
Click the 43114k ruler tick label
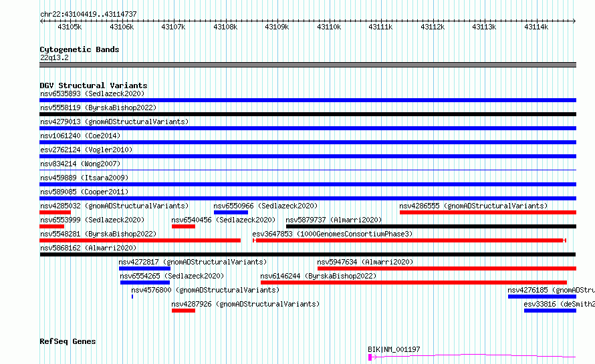(536, 27)
